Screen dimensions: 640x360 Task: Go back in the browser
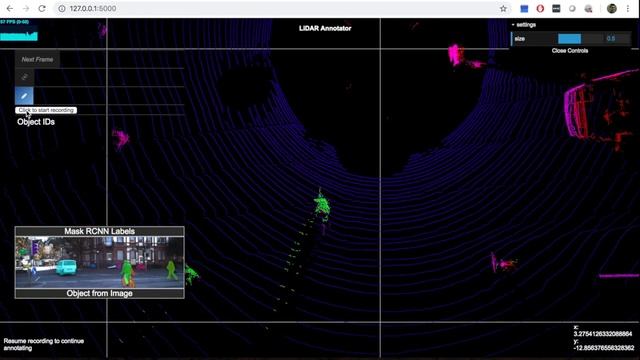[10, 9]
